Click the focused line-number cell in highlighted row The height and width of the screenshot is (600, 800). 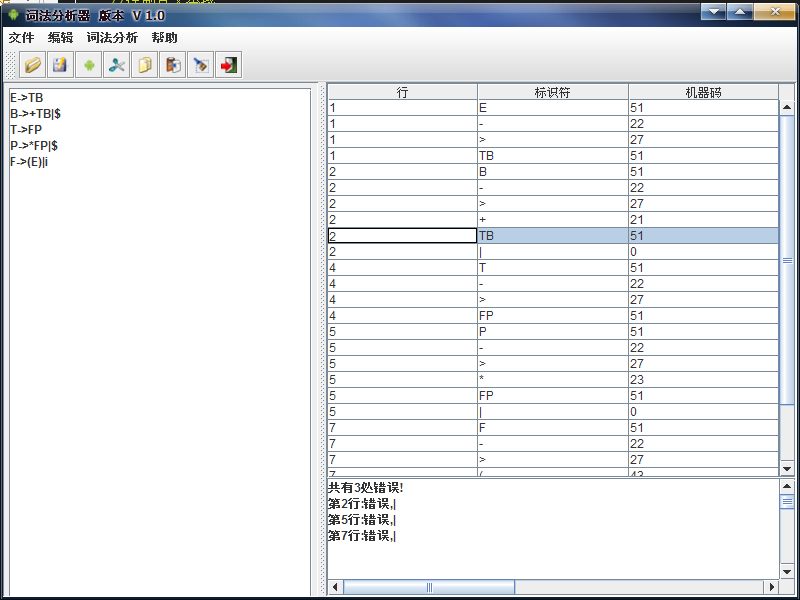coord(402,236)
